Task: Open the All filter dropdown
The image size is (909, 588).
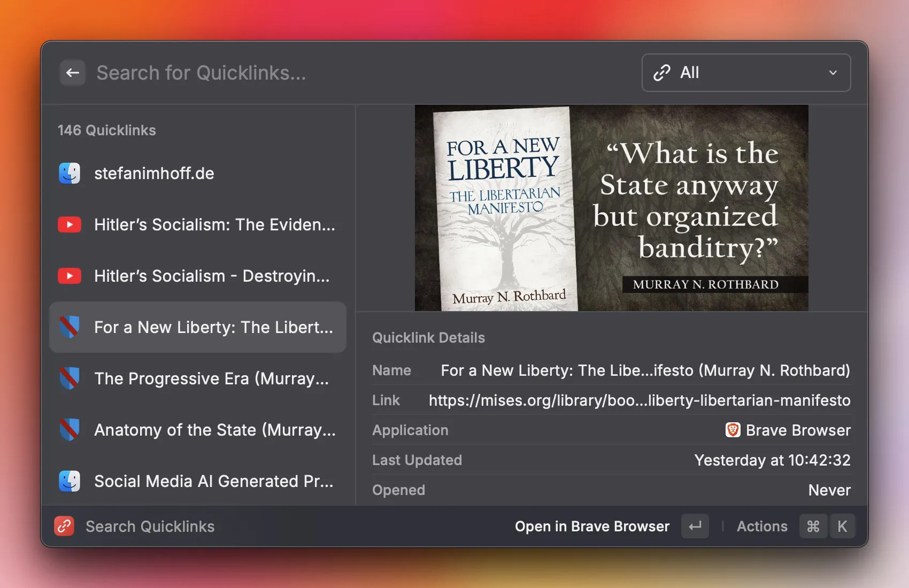Action: click(x=745, y=73)
